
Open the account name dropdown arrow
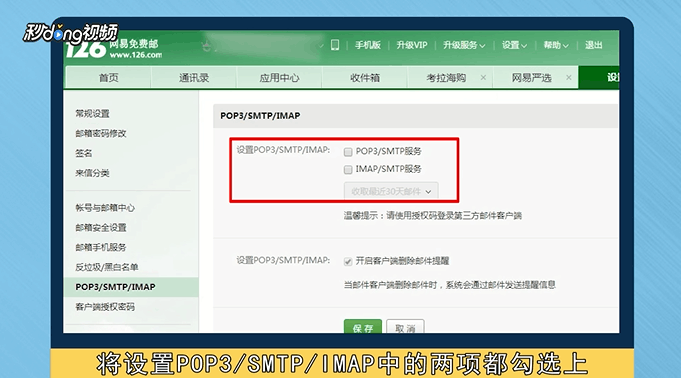coord(321,45)
